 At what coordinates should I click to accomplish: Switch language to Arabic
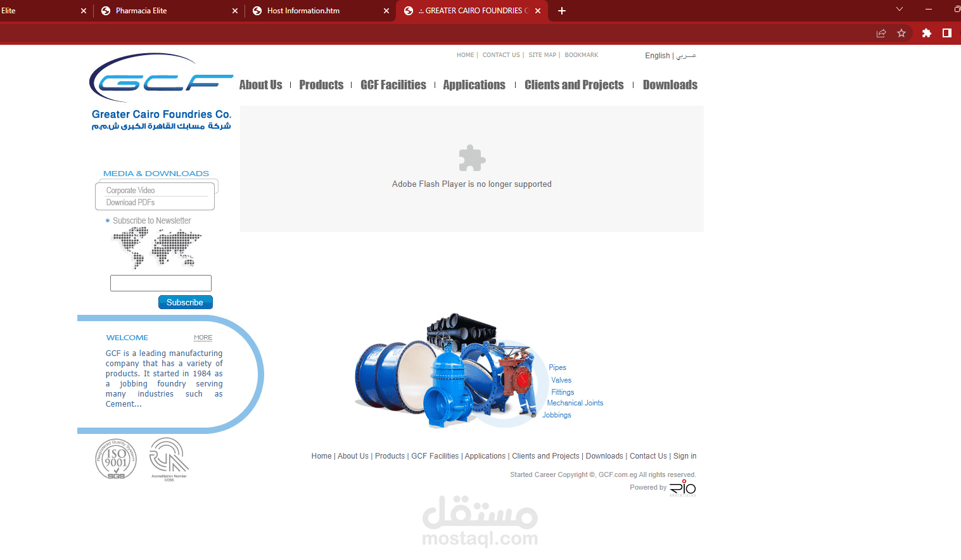tap(686, 56)
